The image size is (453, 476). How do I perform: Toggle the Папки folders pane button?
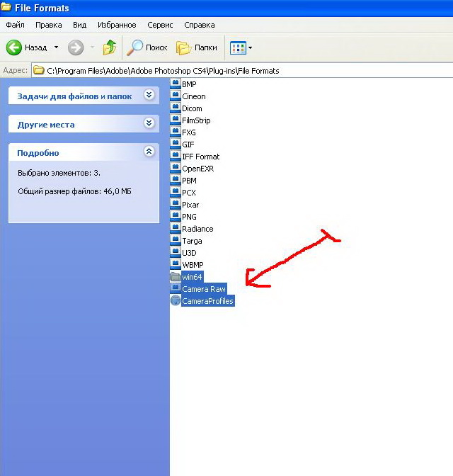click(x=197, y=47)
